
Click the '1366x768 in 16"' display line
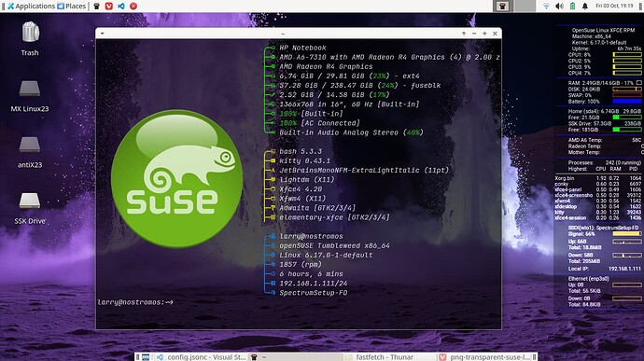(x=349, y=104)
